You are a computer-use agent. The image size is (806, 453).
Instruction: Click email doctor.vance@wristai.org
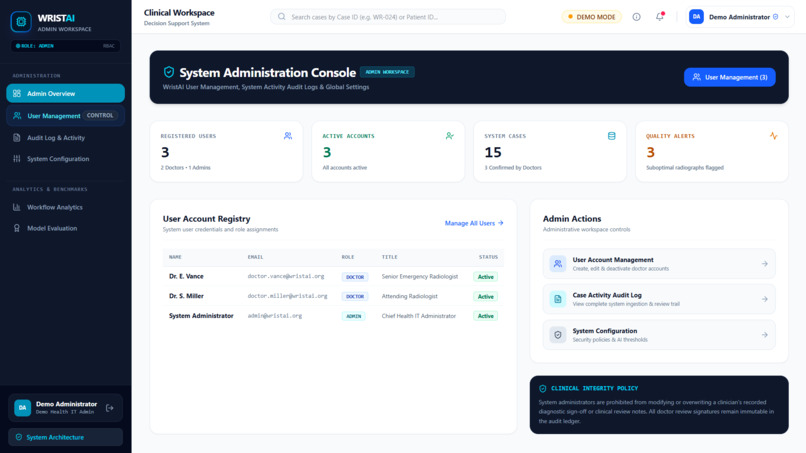[286, 277]
